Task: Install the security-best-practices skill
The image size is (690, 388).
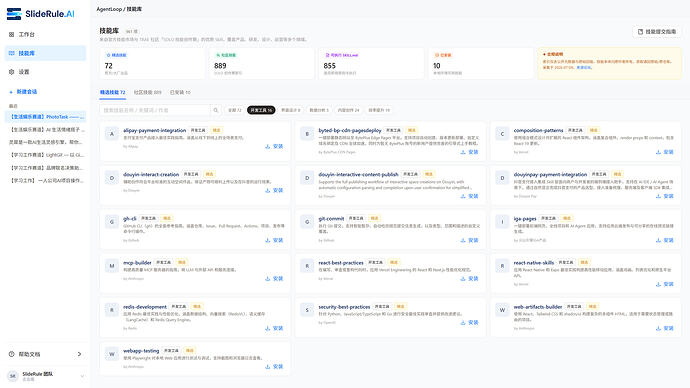Action: [x=470, y=322]
